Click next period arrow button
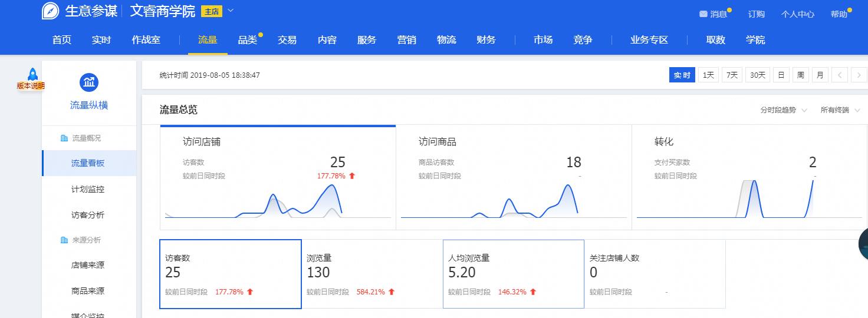Image resolution: width=868 pixels, height=318 pixels. pyautogui.click(x=859, y=75)
